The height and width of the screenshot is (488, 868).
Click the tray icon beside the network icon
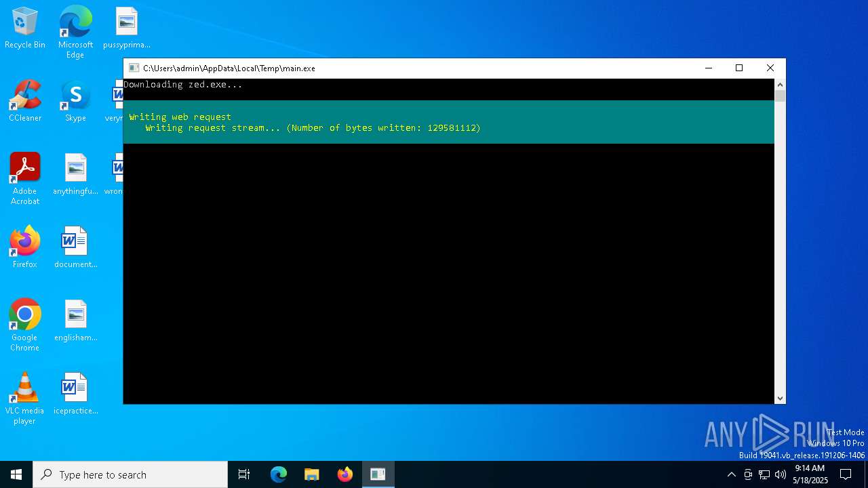pyautogui.click(x=748, y=474)
